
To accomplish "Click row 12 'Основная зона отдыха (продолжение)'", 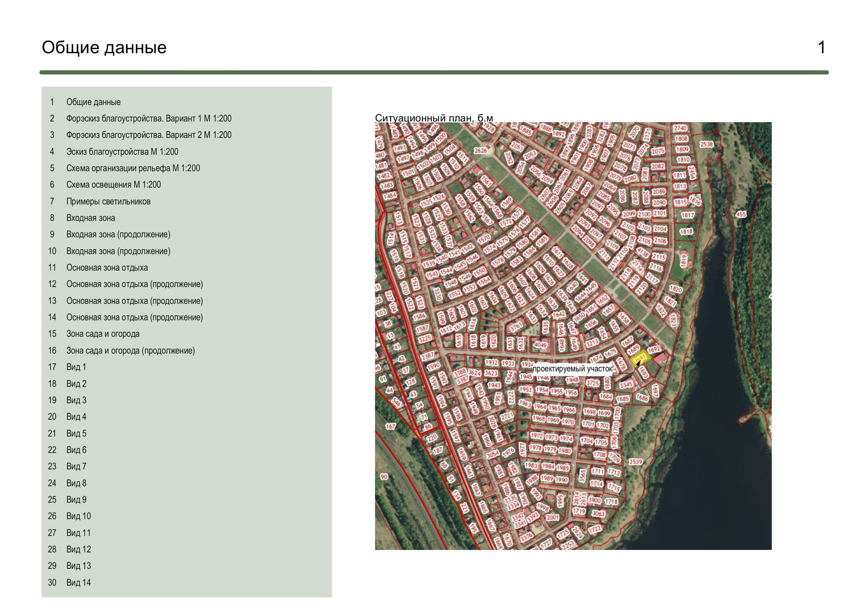I will [135, 285].
